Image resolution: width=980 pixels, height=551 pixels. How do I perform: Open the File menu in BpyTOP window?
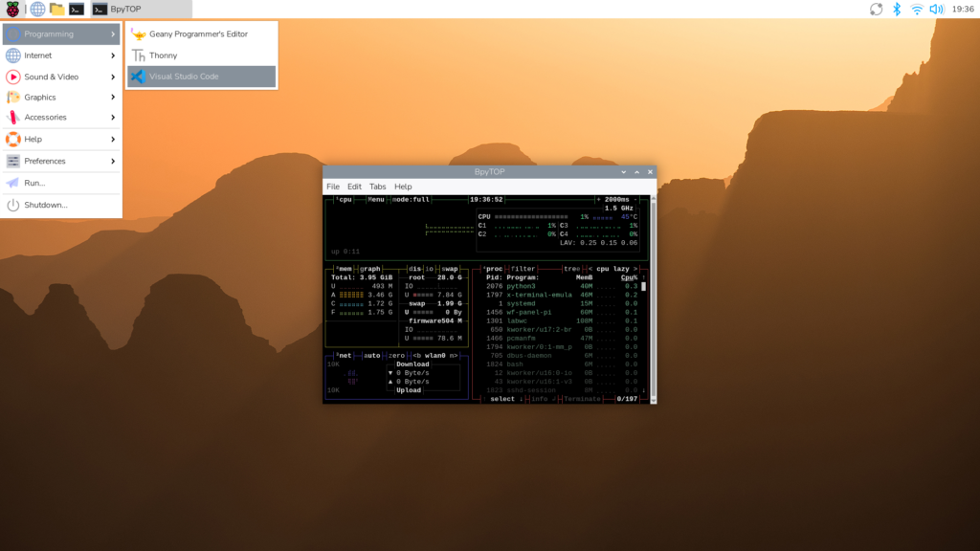pyautogui.click(x=332, y=187)
